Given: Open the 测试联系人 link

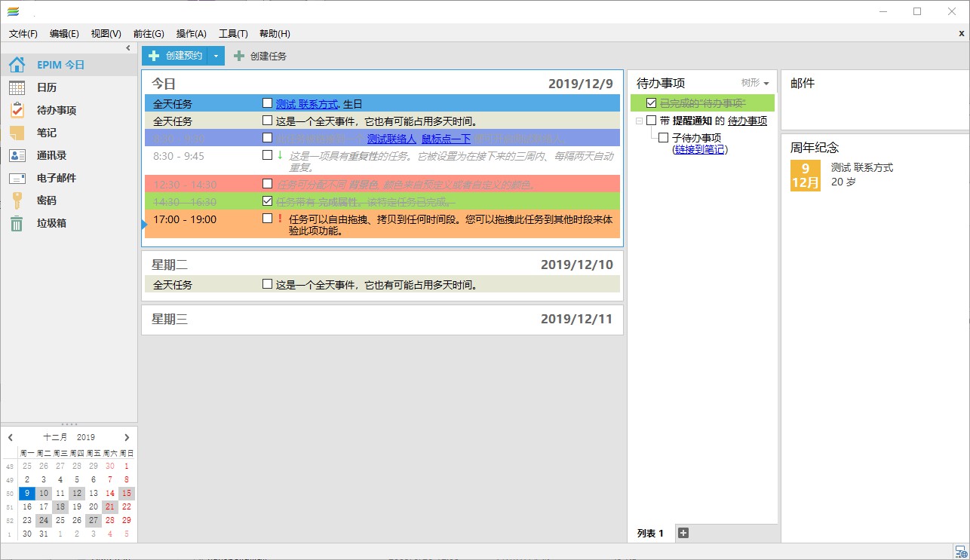Looking at the screenshot, I should tap(391, 139).
